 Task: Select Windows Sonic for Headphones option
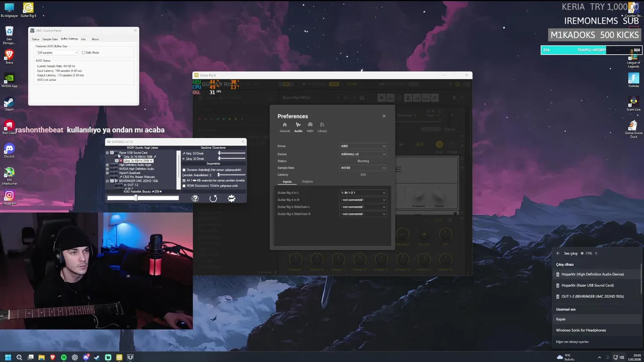(598, 330)
